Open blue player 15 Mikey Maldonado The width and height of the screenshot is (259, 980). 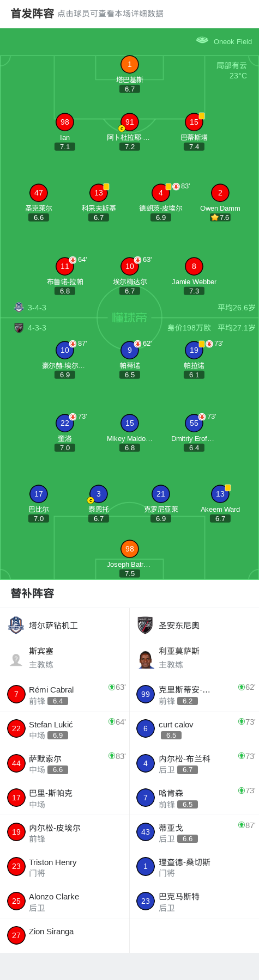point(130,423)
